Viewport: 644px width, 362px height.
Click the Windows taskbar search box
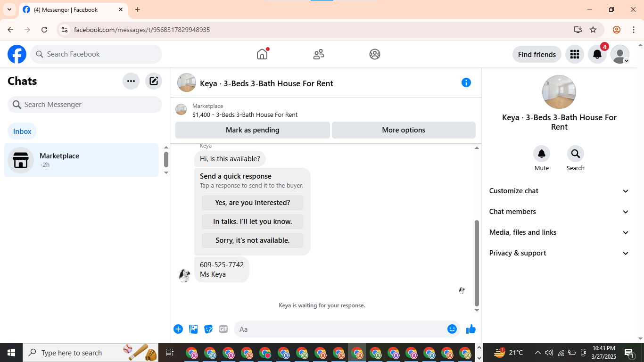coord(91,353)
